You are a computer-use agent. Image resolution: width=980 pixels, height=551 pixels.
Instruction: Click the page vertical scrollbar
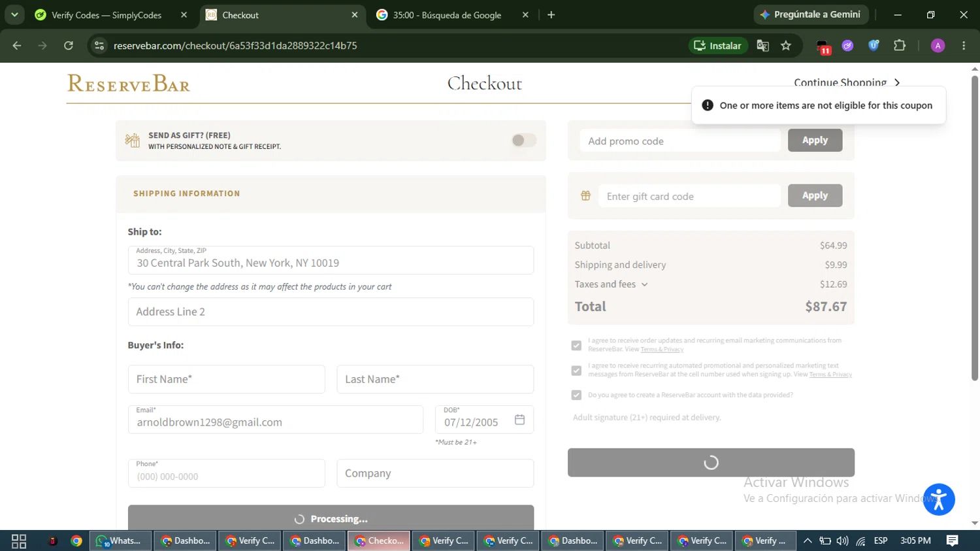(x=975, y=228)
